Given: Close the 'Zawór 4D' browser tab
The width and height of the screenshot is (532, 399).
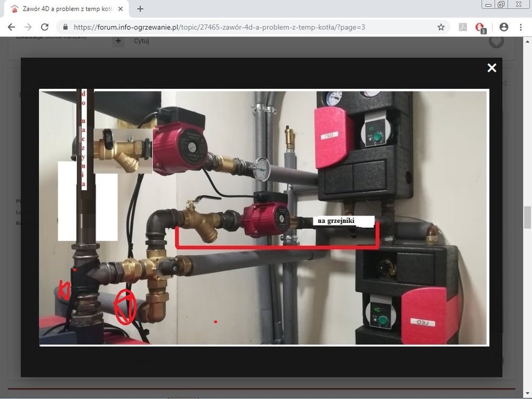Looking at the screenshot, I should (120, 9).
